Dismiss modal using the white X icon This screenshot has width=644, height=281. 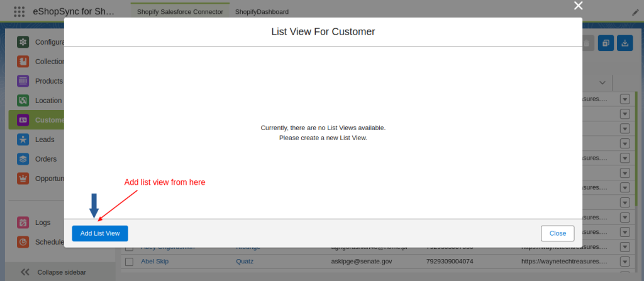click(x=579, y=6)
